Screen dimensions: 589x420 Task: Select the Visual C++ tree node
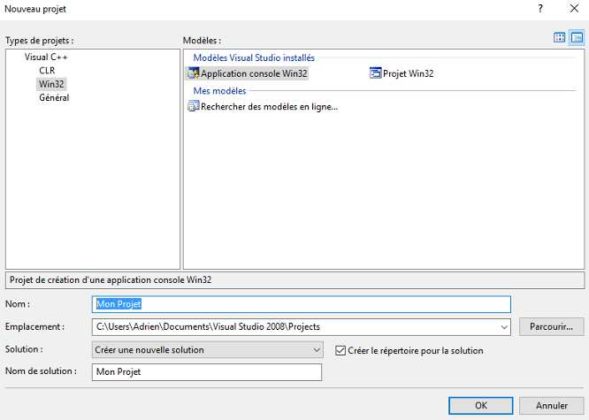point(46,57)
